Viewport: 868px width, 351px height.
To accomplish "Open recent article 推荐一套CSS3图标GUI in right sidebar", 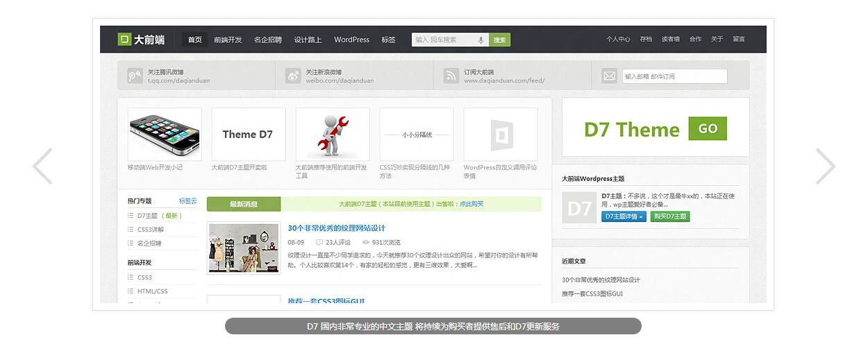I will pos(592,294).
